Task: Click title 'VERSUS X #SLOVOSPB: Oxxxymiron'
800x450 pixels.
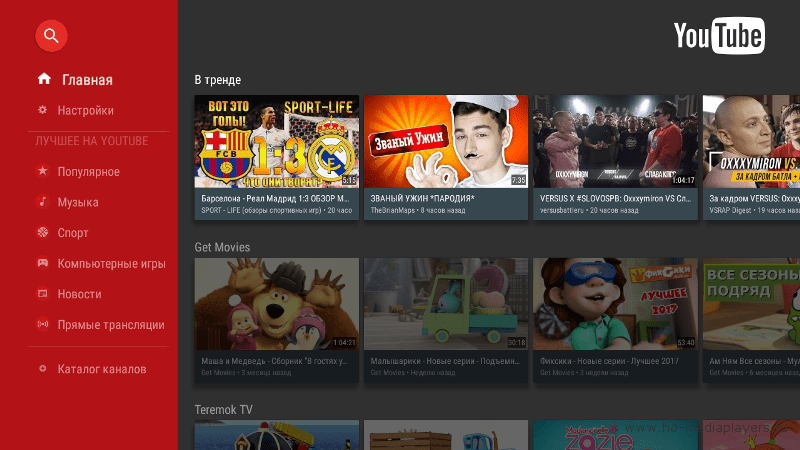Action: tap(615, 198)
